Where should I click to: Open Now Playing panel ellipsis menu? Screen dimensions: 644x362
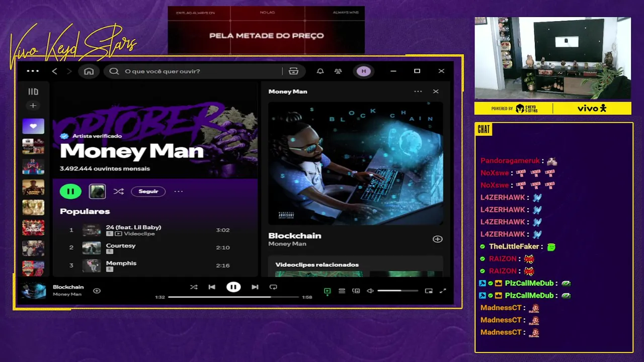tap(418, 92)
